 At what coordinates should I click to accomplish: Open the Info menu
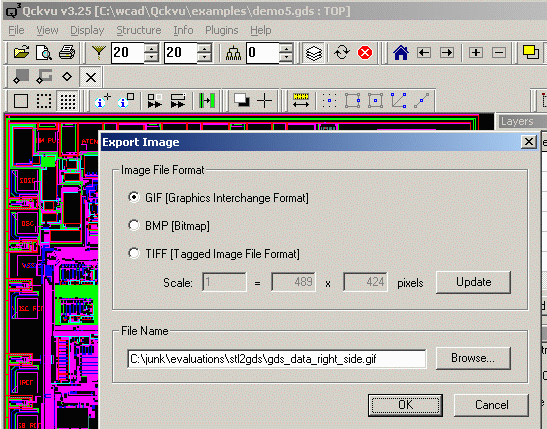tap(183, 30)
